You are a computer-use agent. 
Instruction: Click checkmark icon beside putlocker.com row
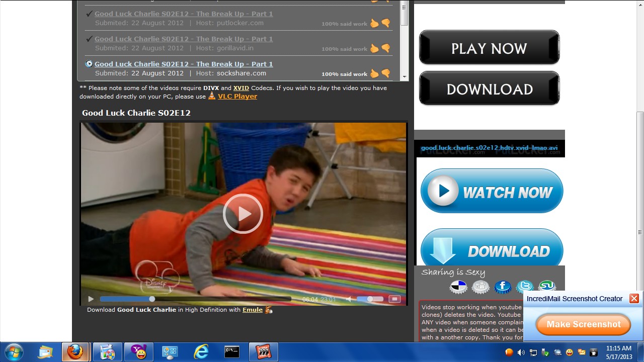click(x=89, y=14)
